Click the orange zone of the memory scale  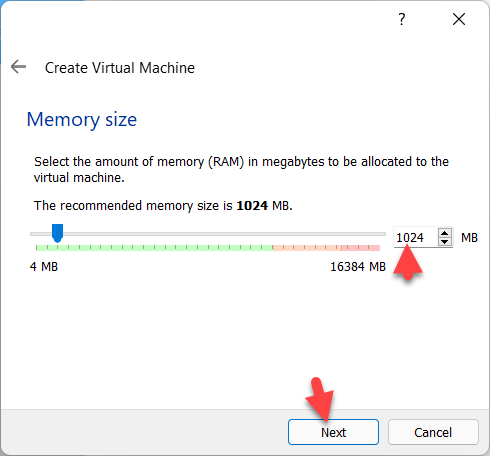307,248
